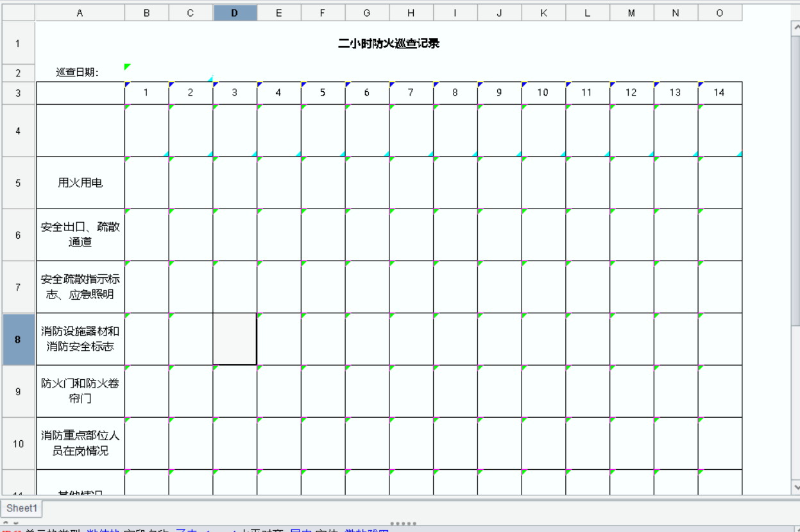The width and height of the screenshot is (800, 532).
Task: Select the 用火用电 row label
Action: click(x=80, y=183)
